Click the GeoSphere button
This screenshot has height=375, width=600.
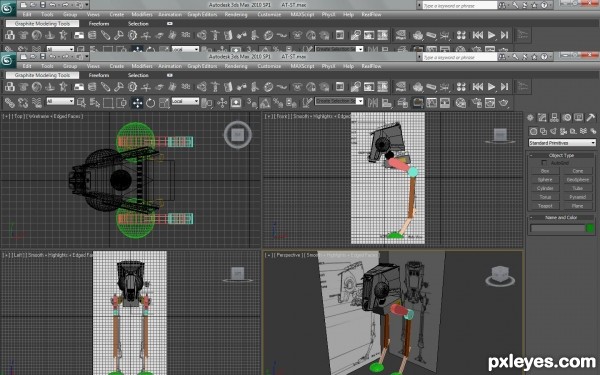577,179
